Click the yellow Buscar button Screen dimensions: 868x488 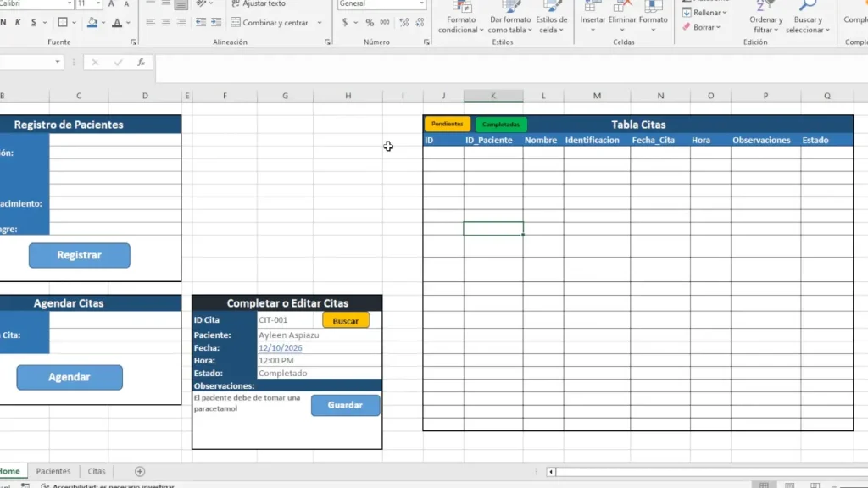click(346, 321)
